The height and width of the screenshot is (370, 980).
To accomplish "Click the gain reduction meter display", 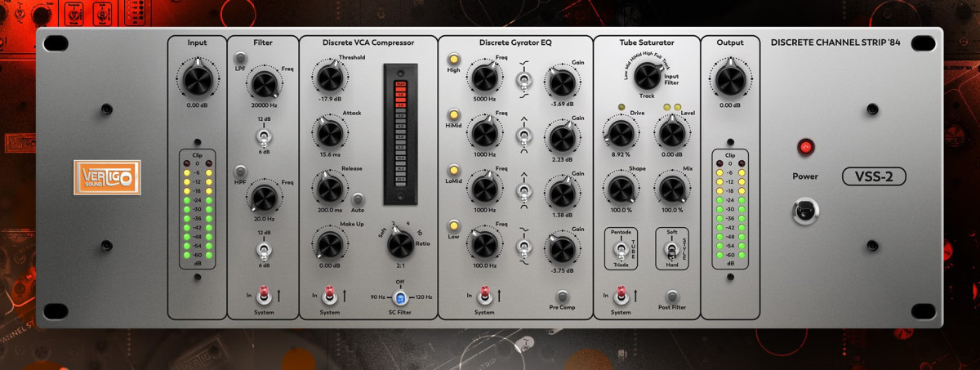I will coord(400,133).
